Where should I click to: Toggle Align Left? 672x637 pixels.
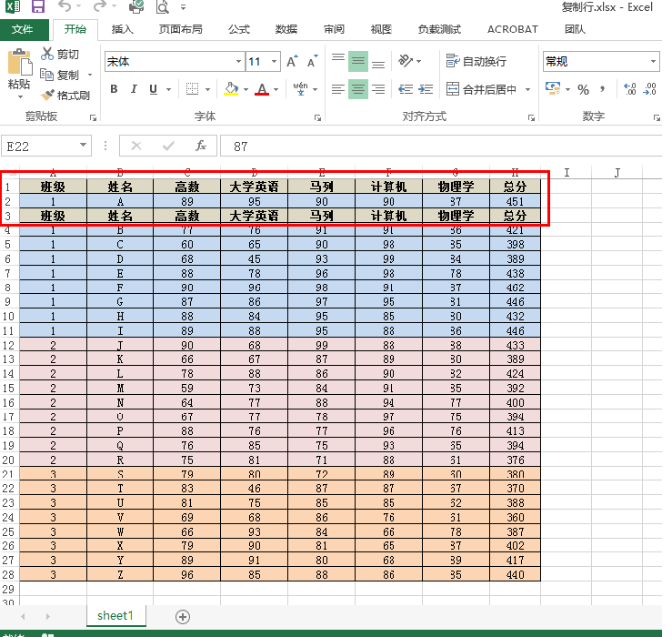pos(338,89)
